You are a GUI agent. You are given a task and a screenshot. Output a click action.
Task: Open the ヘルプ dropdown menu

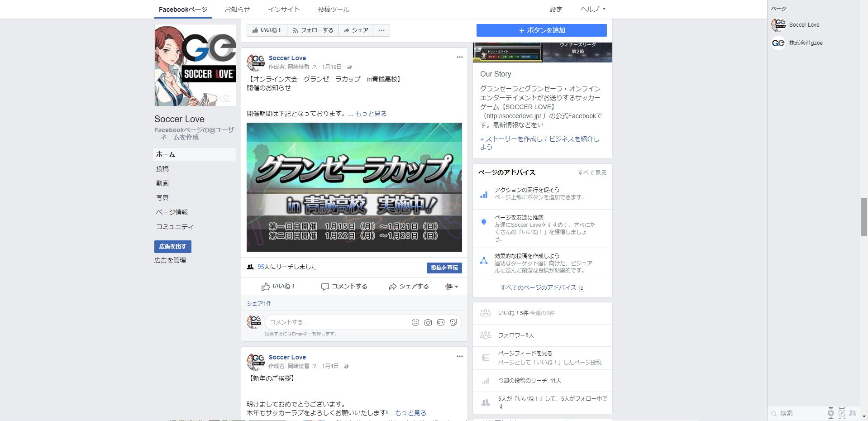pos(593,9)
